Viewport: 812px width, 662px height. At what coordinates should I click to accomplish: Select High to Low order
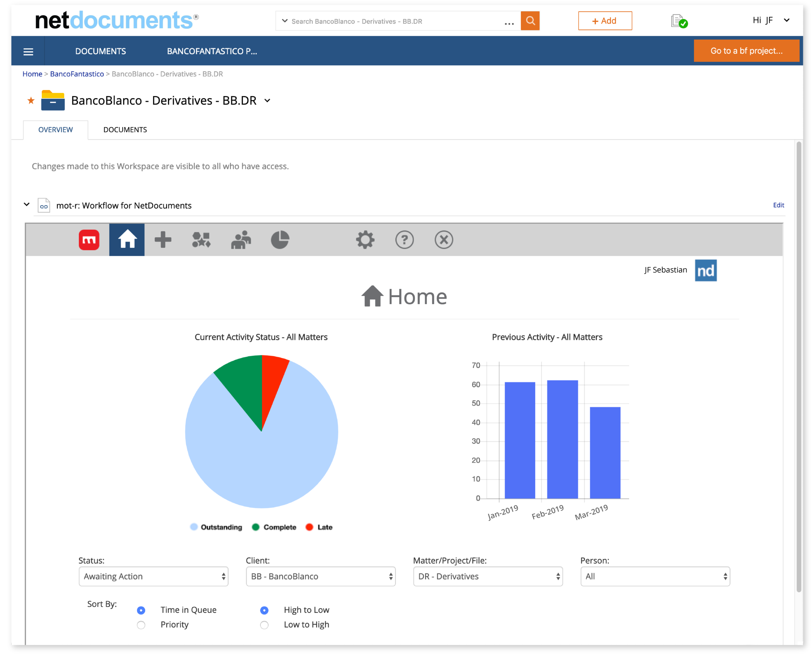pyautogui.click(x=264, y=610)
